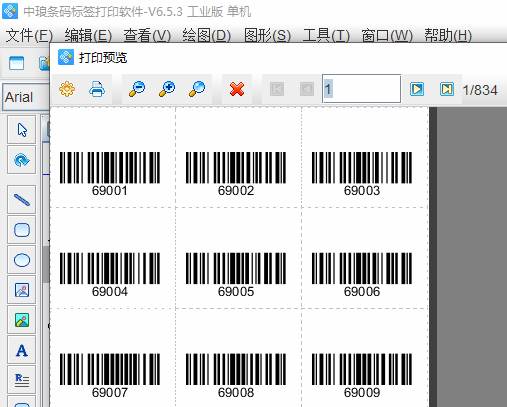Close preview with the red X icon

[x=237, y=89]
